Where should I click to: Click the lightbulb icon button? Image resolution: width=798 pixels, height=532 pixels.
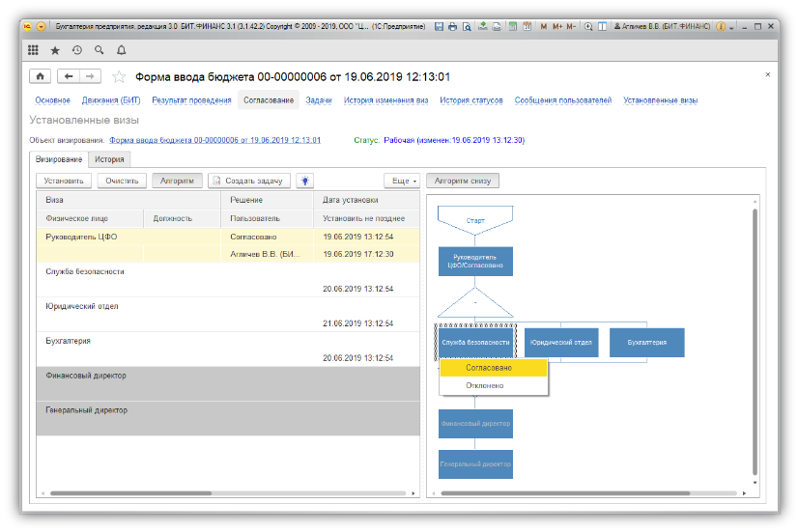pos(304,181)
